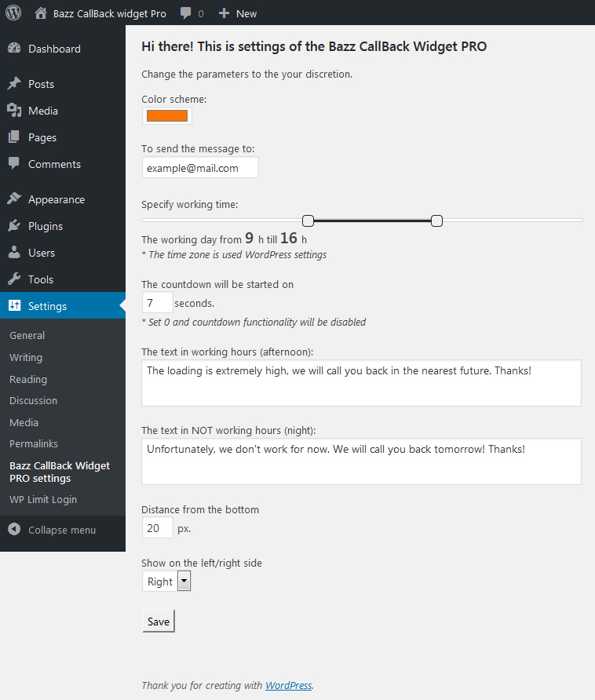Click the Tools wrench icon
This screenshot has width=595, height=700.
pos(14,279)
